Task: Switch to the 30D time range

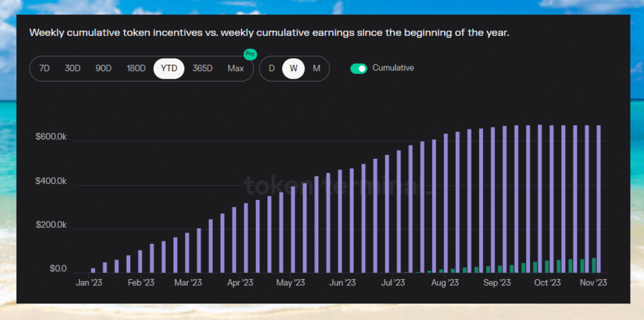Action: [x=72, y=69]
